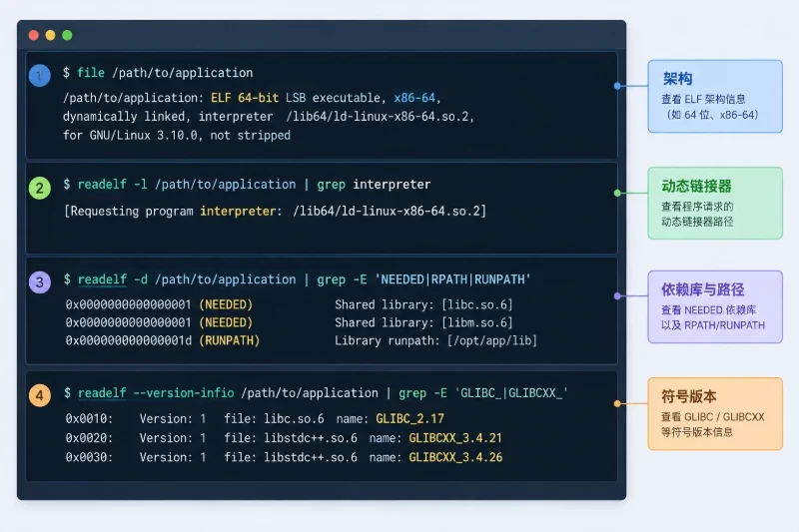This screenshot has width=799, height=532.
Task: Click the "0x0030:" version row offset
Action: [89, 458]
